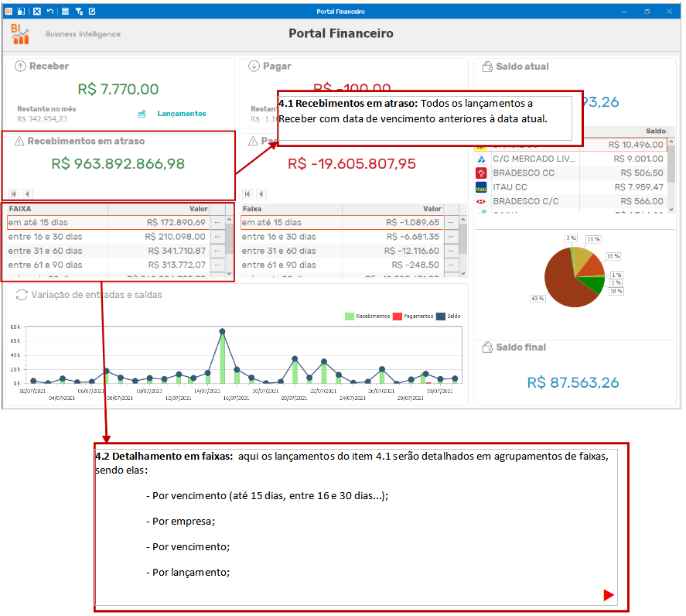Click the undo arrow in the title bar
The image size is (686, 616).
[49, 12]
